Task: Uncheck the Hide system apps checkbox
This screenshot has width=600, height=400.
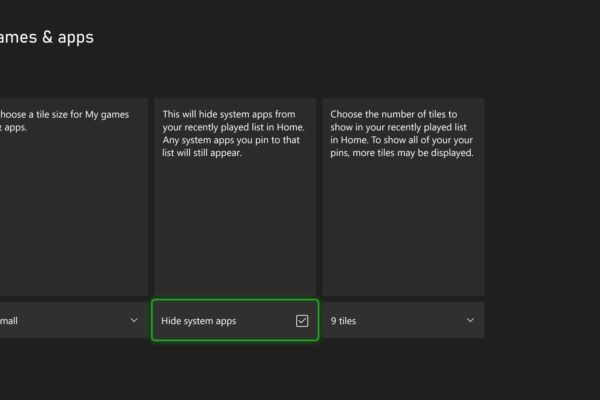Action: 302,321
